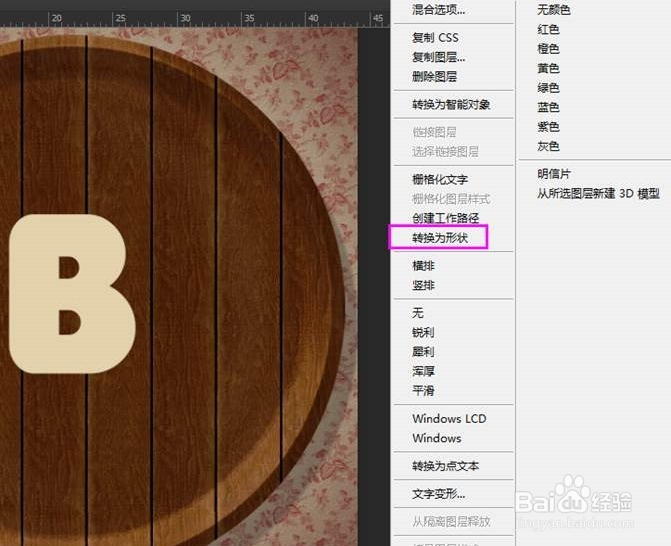
Task: Pick 蓝色 layer color label
Action: tap(548, 107)
